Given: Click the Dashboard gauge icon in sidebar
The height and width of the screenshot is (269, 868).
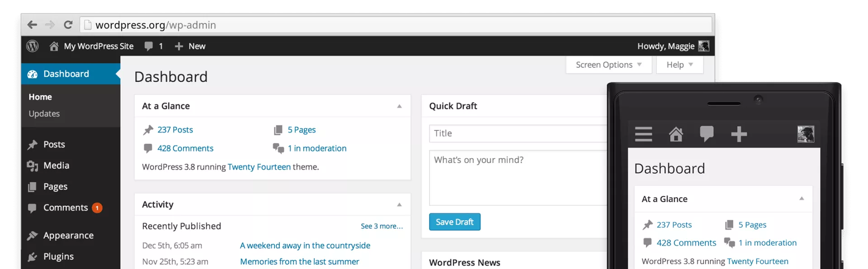Looking at the screenshot, I should pyautogui.click(x=33, y=74).
